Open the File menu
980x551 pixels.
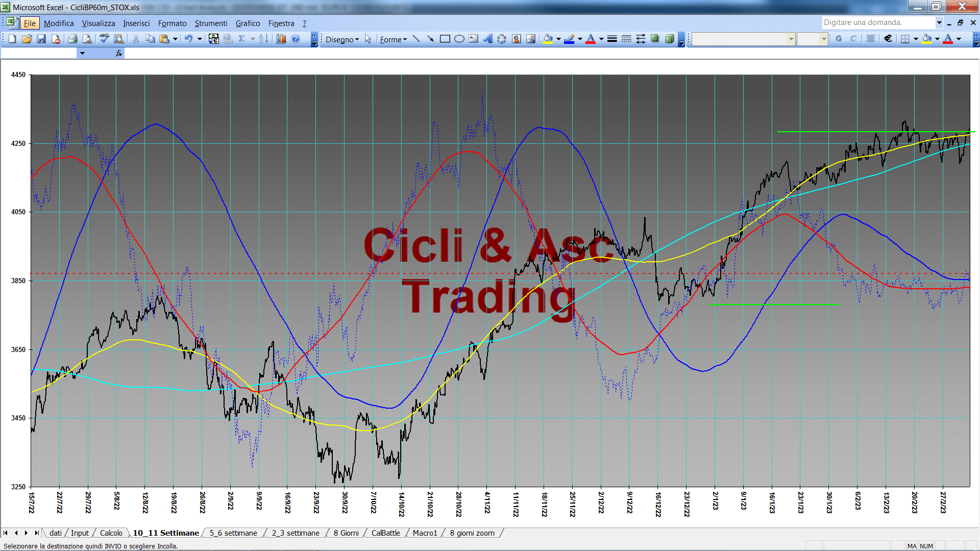point(30,23)
